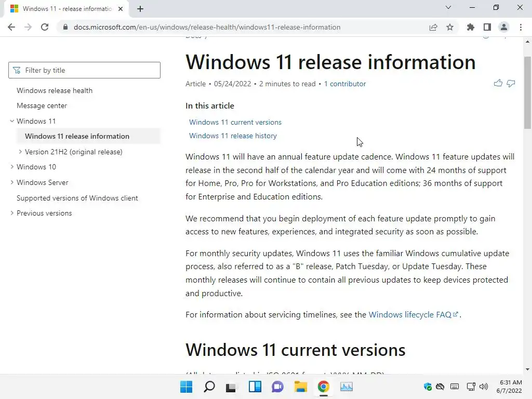The image size is (532, 399).
Task: Click the page vertical scrollbar thumb
Action: point(527,92)
